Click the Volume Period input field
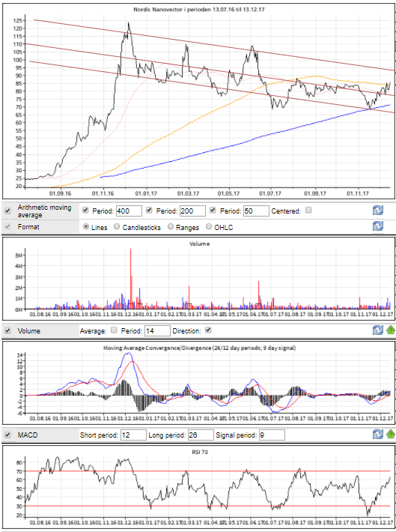Image resolution: width=396 pixels, height=532 pixels. (157, 330)
